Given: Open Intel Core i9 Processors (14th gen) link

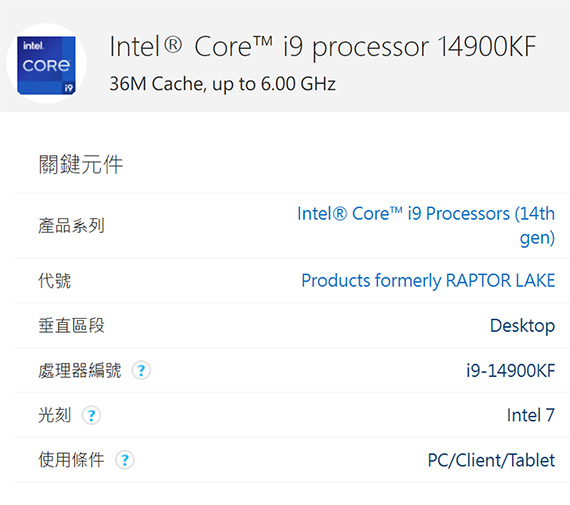Looking at the screenshot, I should click(426, 225).
